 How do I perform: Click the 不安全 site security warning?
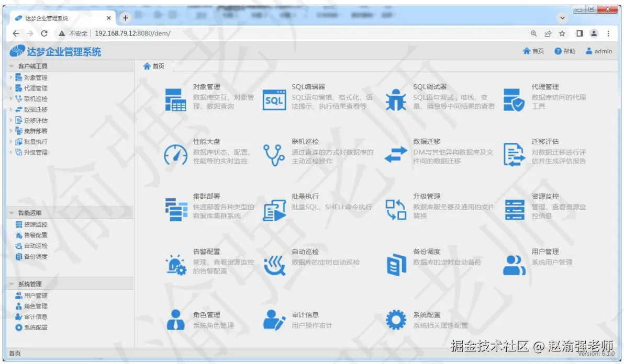(73, 33)
